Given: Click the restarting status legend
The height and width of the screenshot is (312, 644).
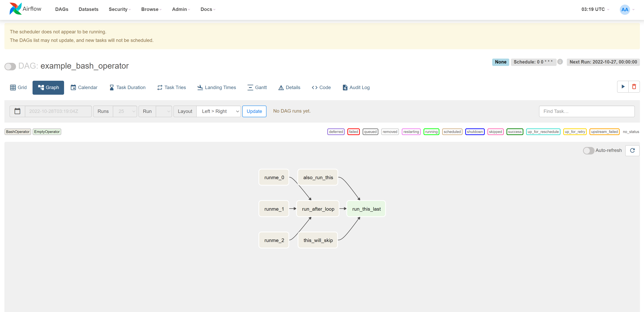Looking at the screenshot, I should (411, 132).
